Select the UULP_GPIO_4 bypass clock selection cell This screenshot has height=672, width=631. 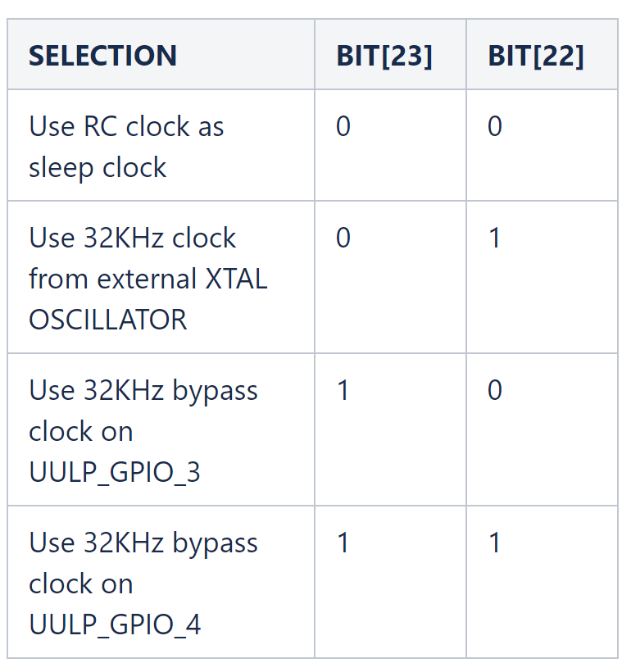[143, 583]
